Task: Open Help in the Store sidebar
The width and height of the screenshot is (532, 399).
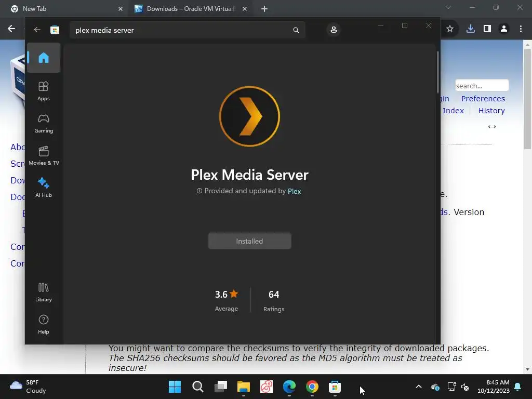Action: [x=44, y=324]
